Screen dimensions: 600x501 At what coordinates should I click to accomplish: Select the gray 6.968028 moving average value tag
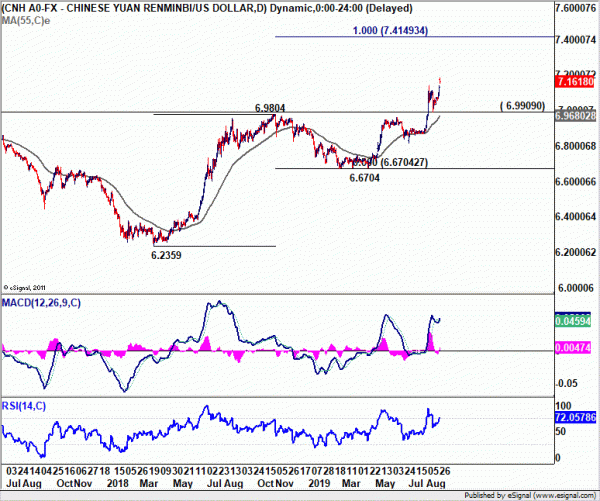point(575,116)
